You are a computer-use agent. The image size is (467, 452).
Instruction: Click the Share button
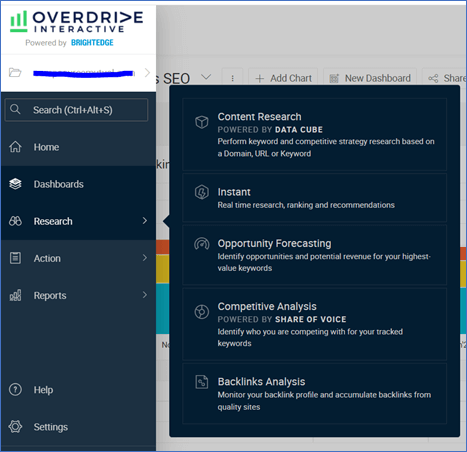point(445,78)
